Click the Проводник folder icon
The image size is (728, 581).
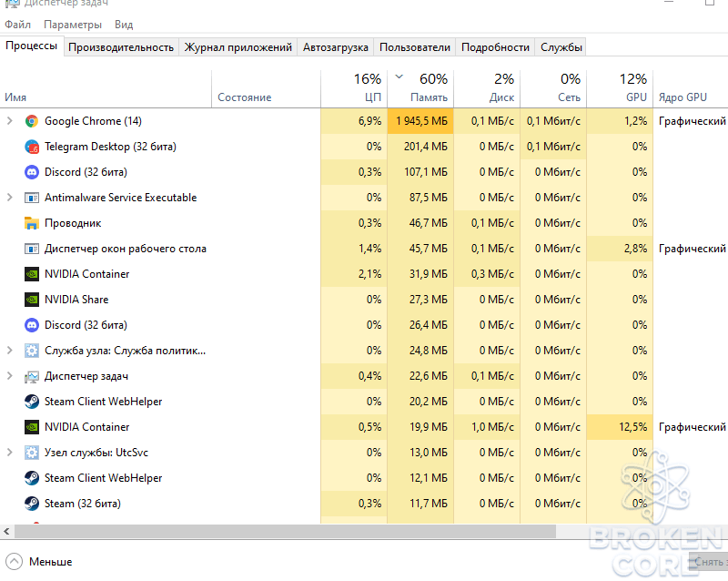click(32, 223)
